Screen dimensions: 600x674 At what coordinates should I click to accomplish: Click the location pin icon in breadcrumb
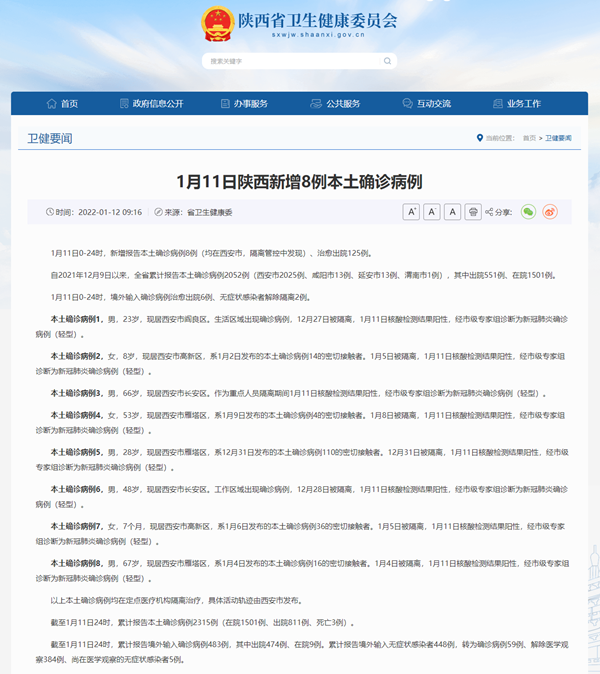coord(480,138)
